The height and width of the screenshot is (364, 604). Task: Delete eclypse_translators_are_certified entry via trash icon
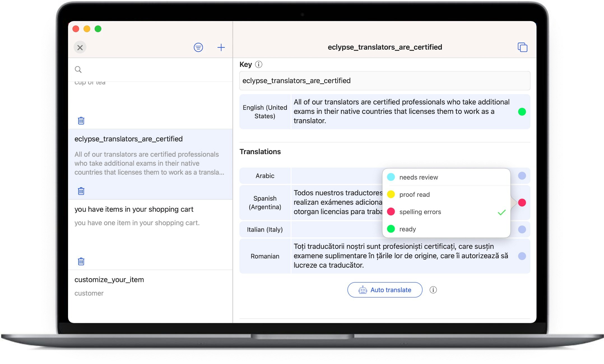point(81,191)
